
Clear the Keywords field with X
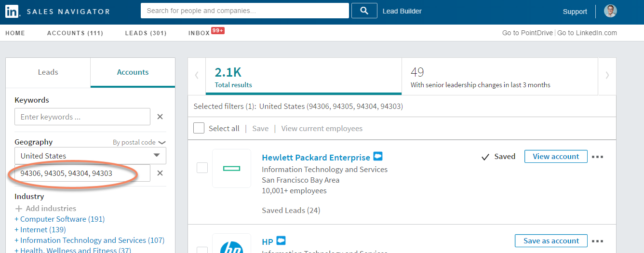[x=160, y=117]
